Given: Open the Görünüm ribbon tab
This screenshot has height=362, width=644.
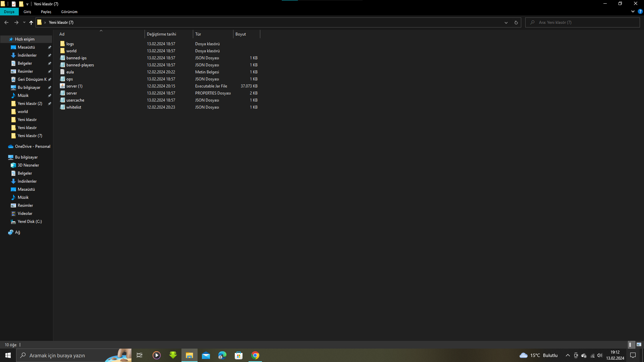Looking at the screenshot, I should (x=69, y=12).
